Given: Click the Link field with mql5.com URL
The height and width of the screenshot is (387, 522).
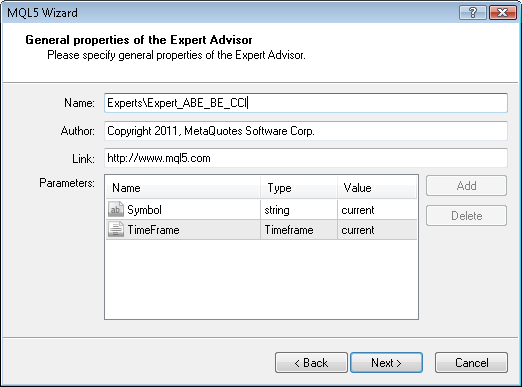Looking at the screenshot, I should pos(306,158).
